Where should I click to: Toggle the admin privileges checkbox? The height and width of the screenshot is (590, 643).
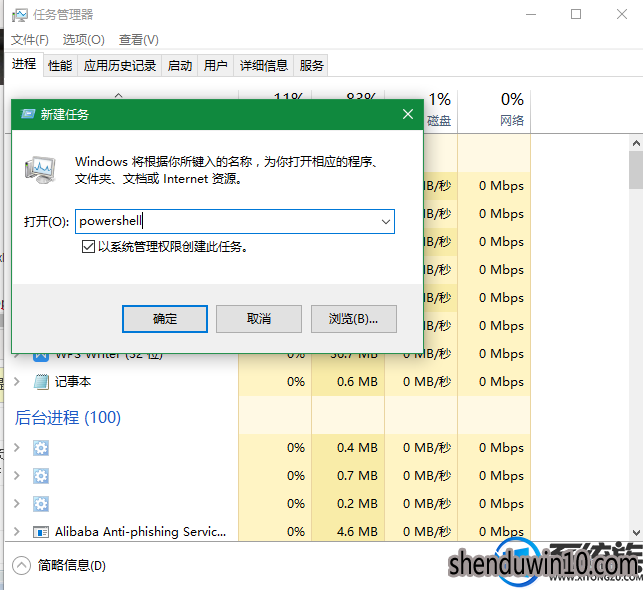(x=88, y=246)
